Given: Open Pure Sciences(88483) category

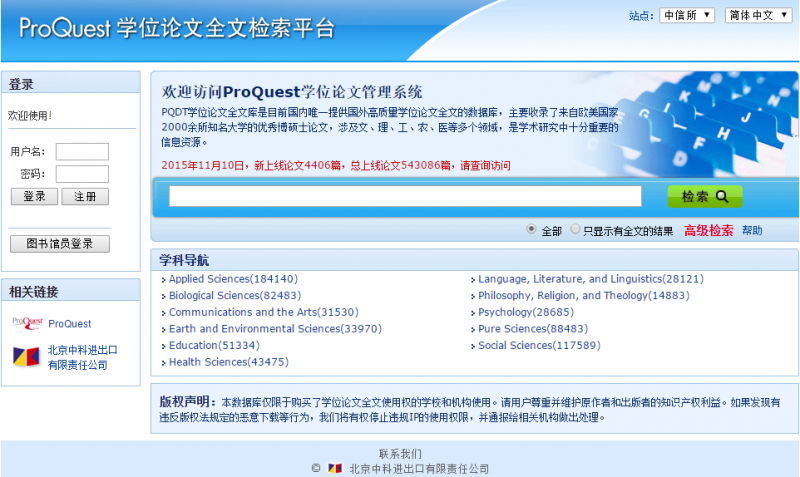Looking at the screenshot, I should coord(533,329).
